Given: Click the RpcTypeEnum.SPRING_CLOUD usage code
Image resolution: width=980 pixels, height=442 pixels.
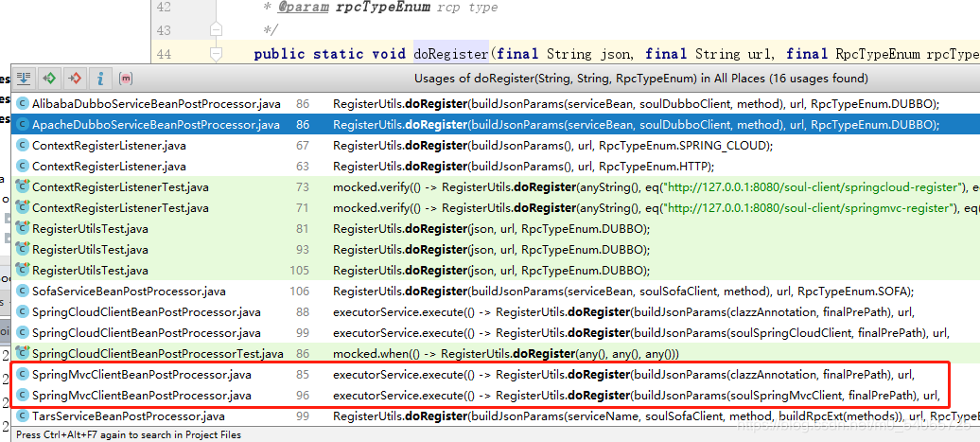Looking at the screenshot, I should pos(553,146).
